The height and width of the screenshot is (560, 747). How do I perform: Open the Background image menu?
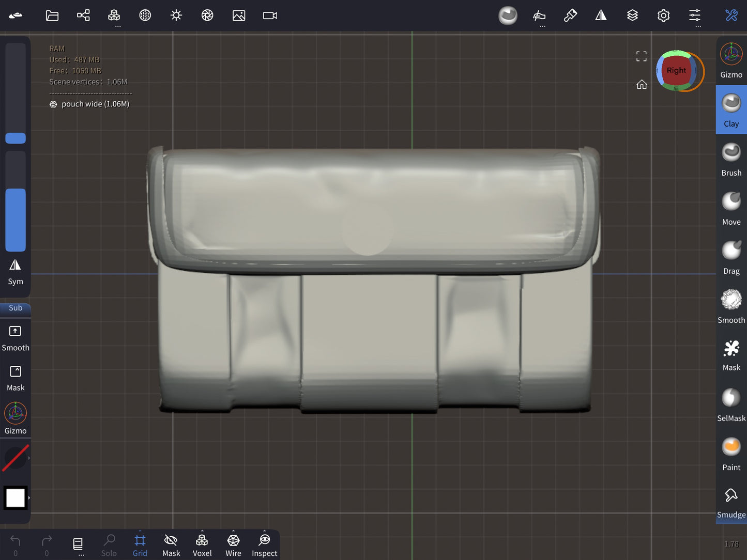(x=239, y=15)
